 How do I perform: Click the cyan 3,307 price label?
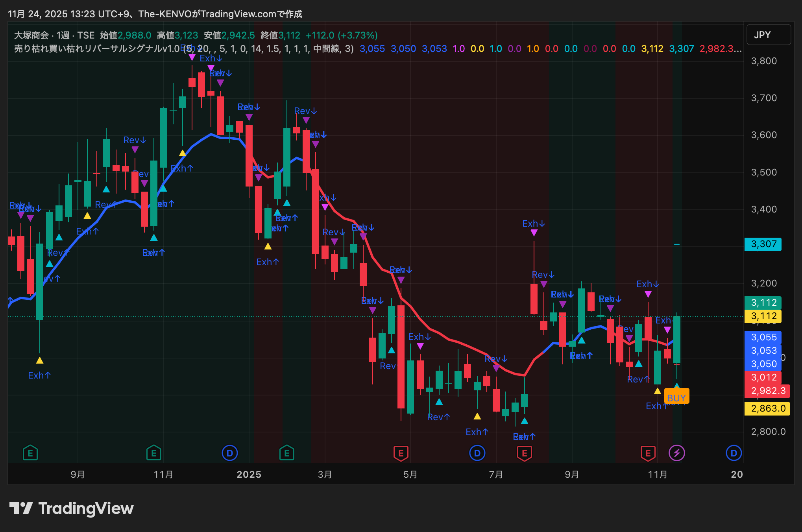(763, 244)
